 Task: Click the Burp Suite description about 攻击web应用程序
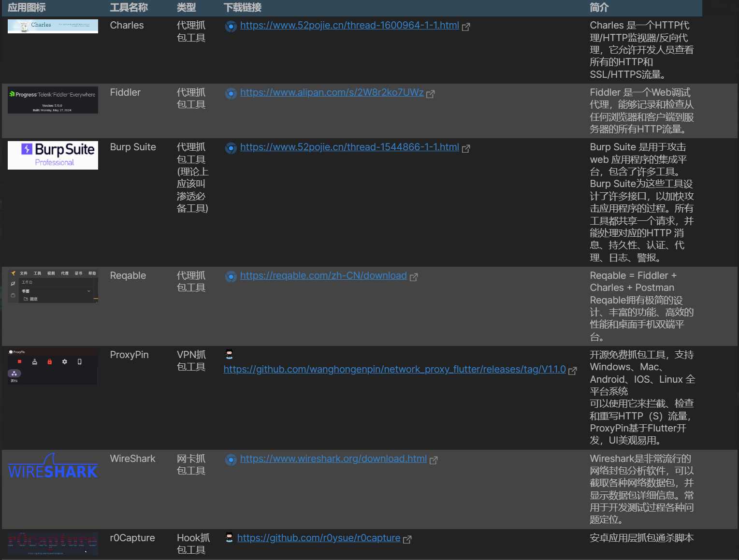click(642, 202)
